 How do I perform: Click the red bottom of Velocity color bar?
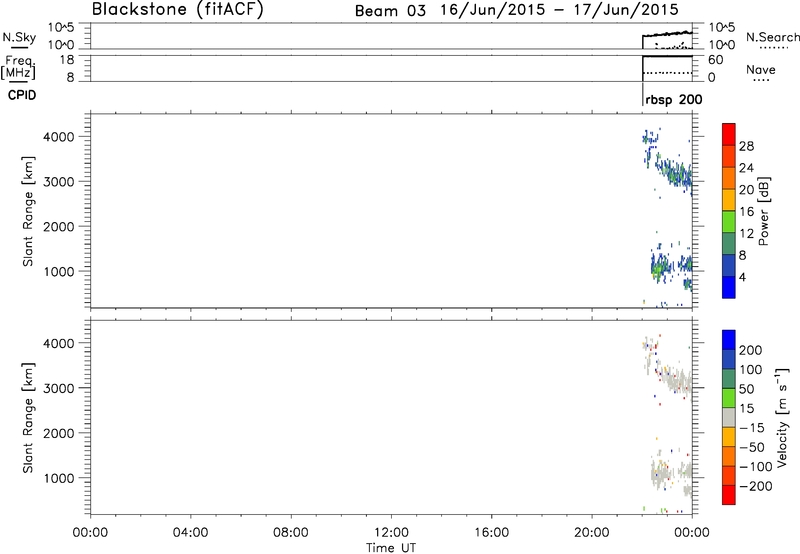pos(729,495)
